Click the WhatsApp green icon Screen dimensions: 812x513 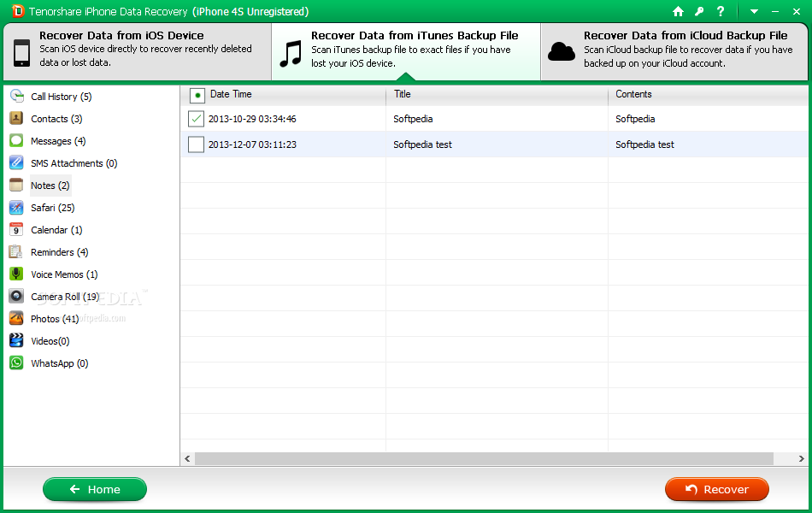[x=16, y=363]
